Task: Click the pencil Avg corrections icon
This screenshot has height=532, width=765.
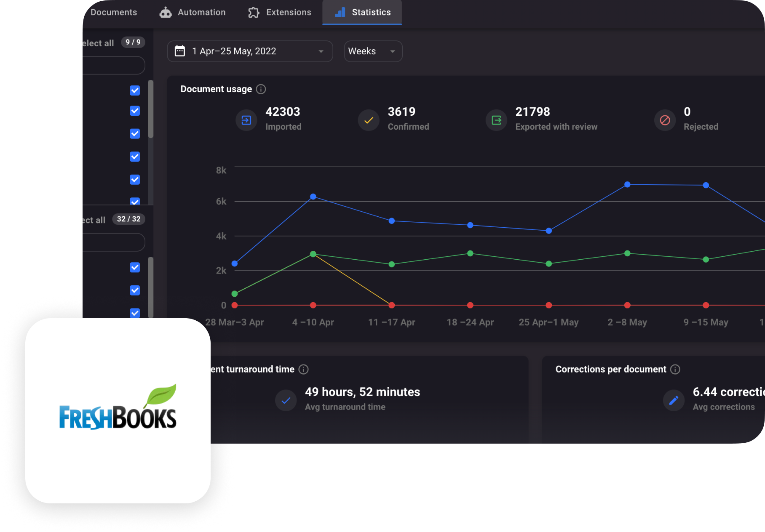Action: coord(673,400)
